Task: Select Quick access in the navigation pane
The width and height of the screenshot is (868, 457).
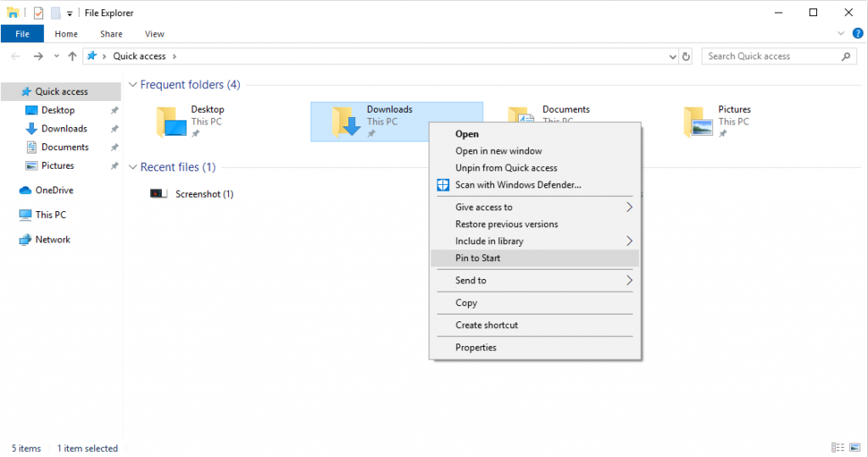Action: (x=61, y=92)
